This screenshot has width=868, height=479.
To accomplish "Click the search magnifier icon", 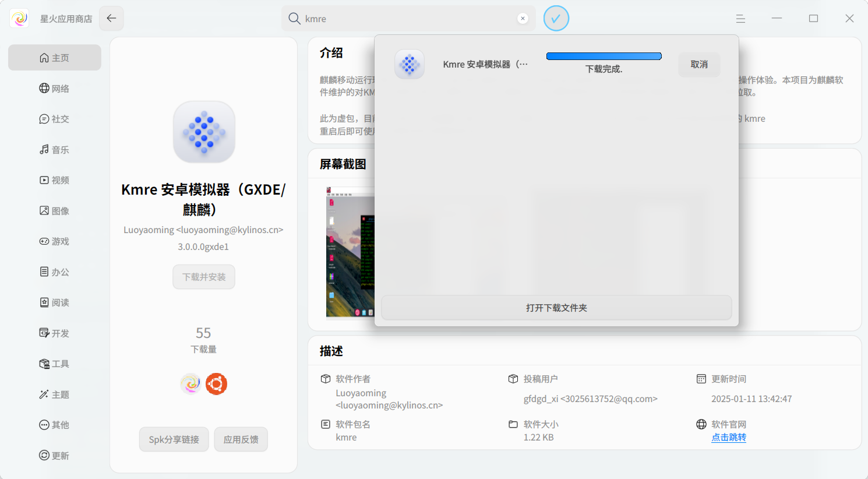I will coord(295,19).
